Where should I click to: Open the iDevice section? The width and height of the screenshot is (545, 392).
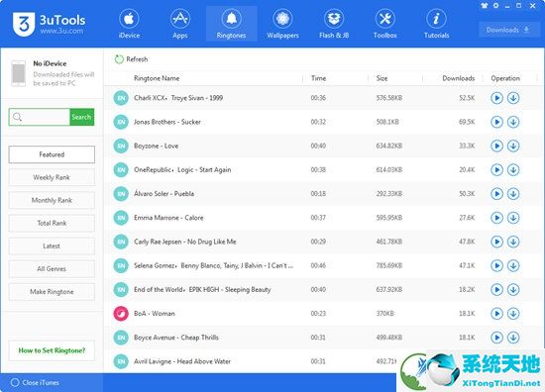(129, 24)
